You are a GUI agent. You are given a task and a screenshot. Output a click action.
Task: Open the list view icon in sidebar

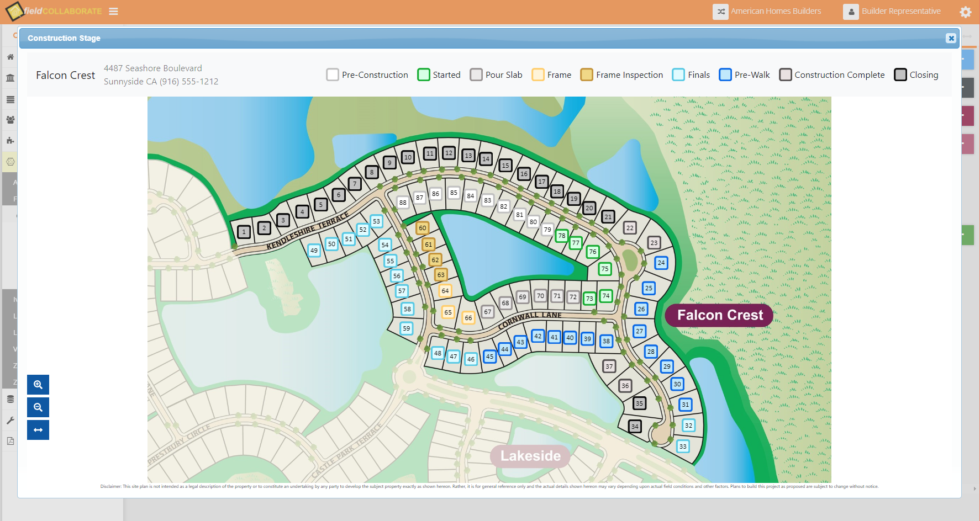point(10,99)
